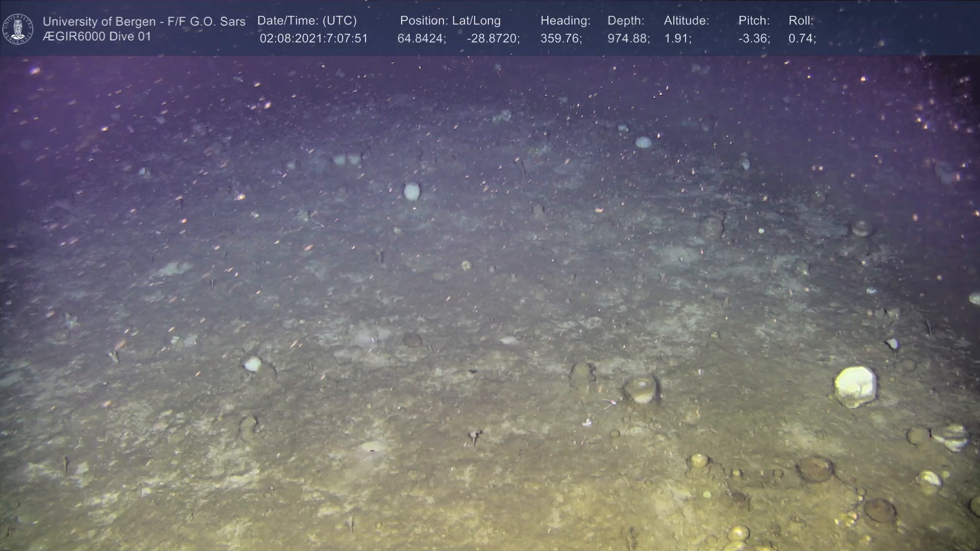The image size is (980, 551).
Task: Select the pitch value -3.36
Action: (754, 39)
